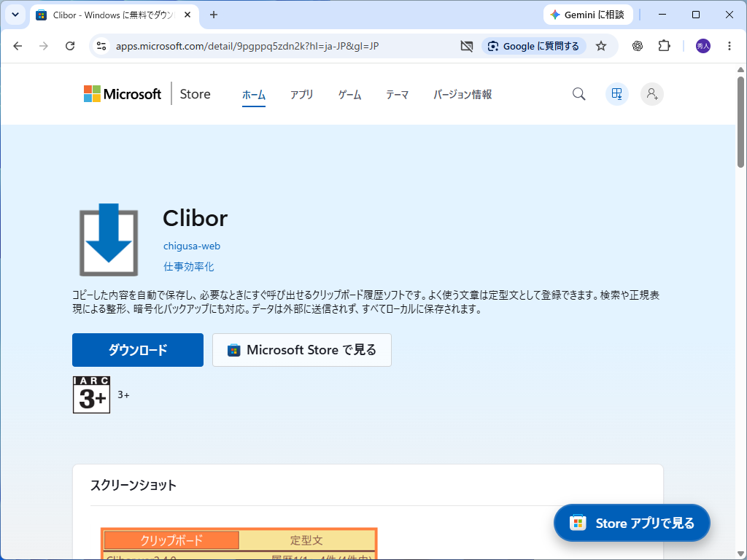Image resolution: width=747 pixels, height=560 pixels.
Task: Expand the tab search dropdown arrow
Action: (15, 15)
